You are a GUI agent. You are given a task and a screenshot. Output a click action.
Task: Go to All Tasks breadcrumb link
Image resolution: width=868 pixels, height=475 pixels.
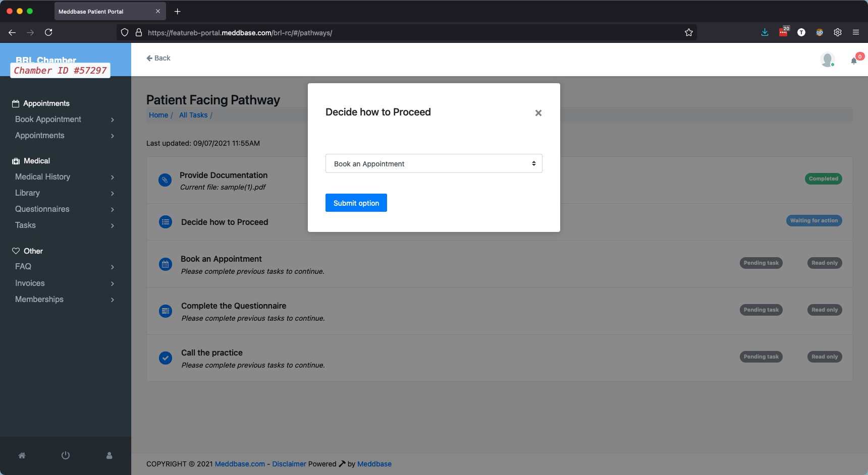pyautogui.click(x=193, y=115)
